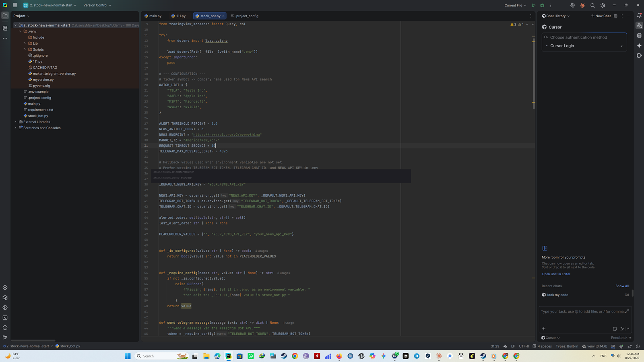Image resolution: width=644 pixels, height=362 pixels.
Task: Switch to the 111.py editor tab
Action: click(178, 16)
